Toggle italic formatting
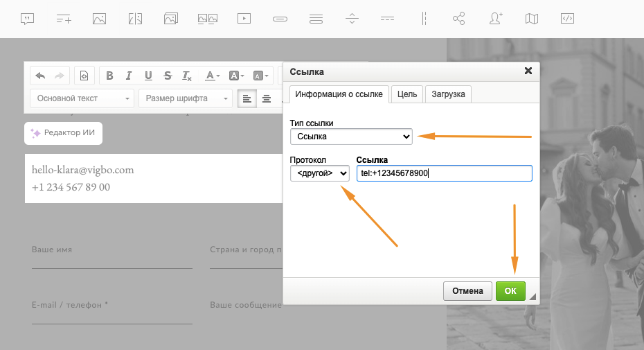 click(x=129, y=76)
